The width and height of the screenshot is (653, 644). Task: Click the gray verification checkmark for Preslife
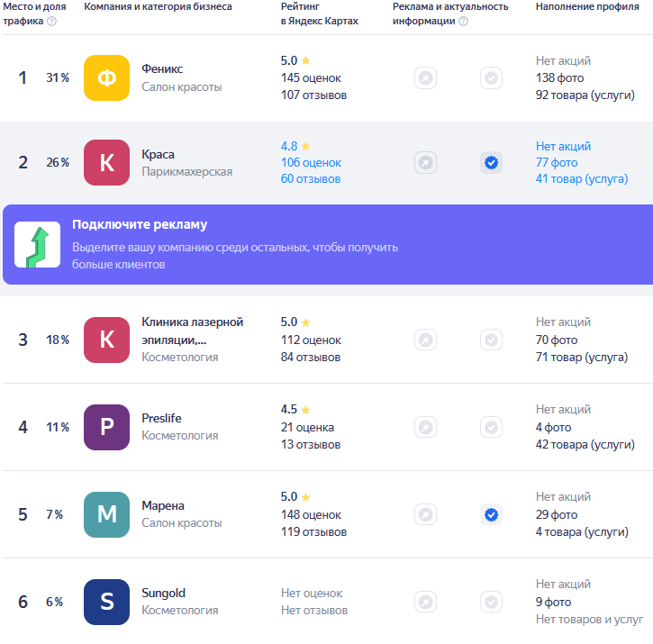click(x=491, y=427)
